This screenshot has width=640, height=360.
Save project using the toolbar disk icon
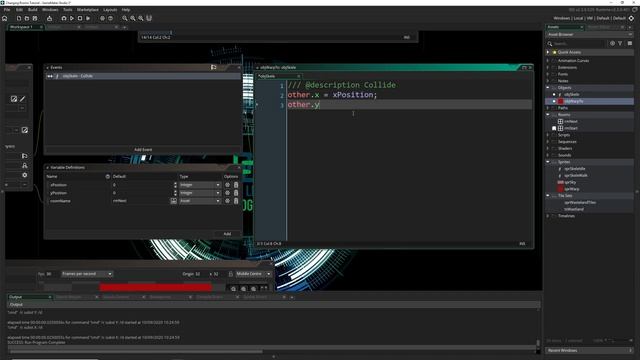(35, 18)
